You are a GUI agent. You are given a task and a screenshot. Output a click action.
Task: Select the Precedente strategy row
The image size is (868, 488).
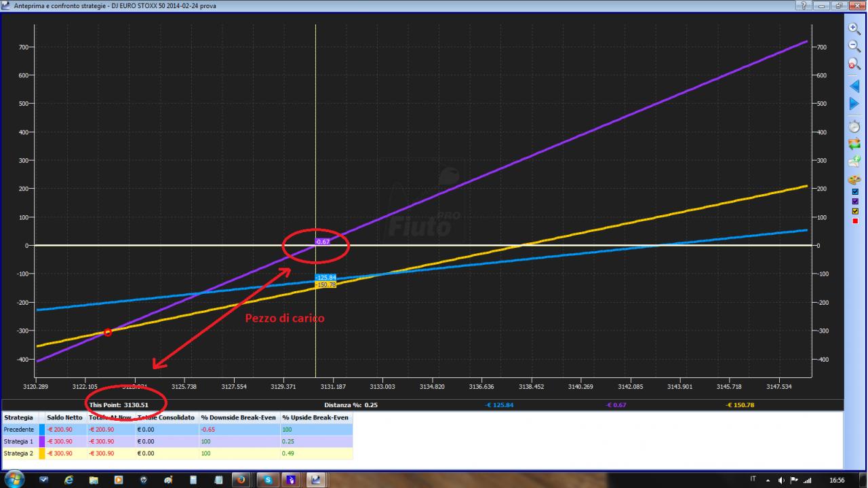(178, 430)
